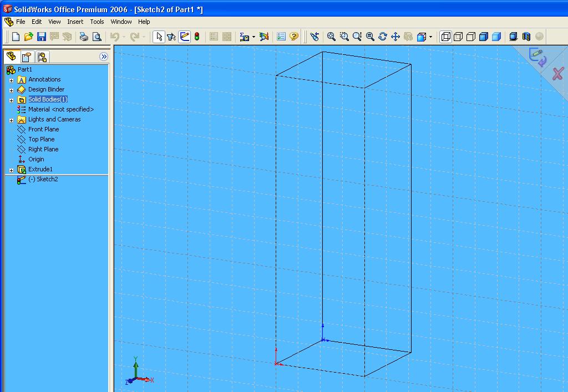Expand the Extrude1 feature
This screenshot has width=568, height=392.
pyautogui.click(x=11, y=170)
